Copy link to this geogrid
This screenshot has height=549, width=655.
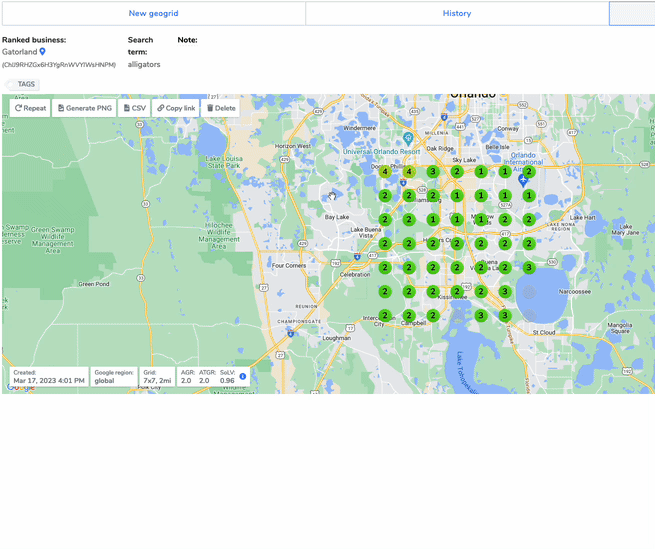[x=176, y=108]
